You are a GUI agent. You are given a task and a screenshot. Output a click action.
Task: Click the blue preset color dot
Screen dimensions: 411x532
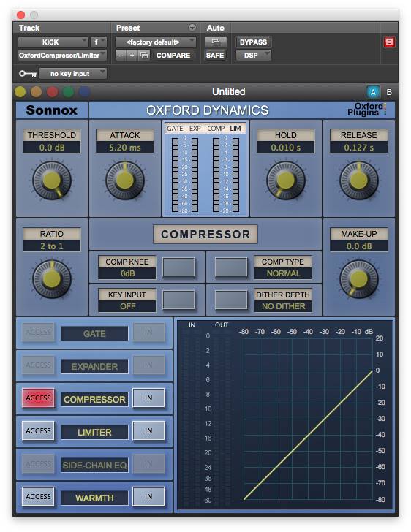(84, 91)
